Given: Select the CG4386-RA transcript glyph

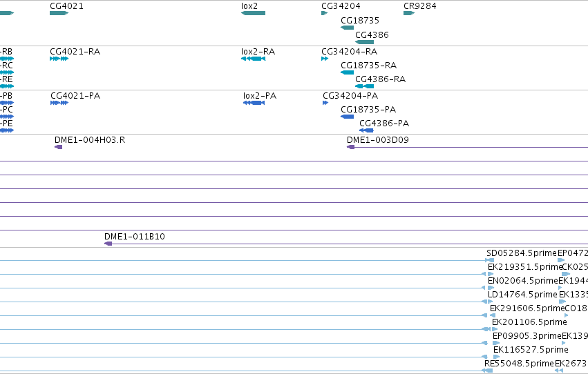Looking at the screenshot, I should click(x=365, y=86).
